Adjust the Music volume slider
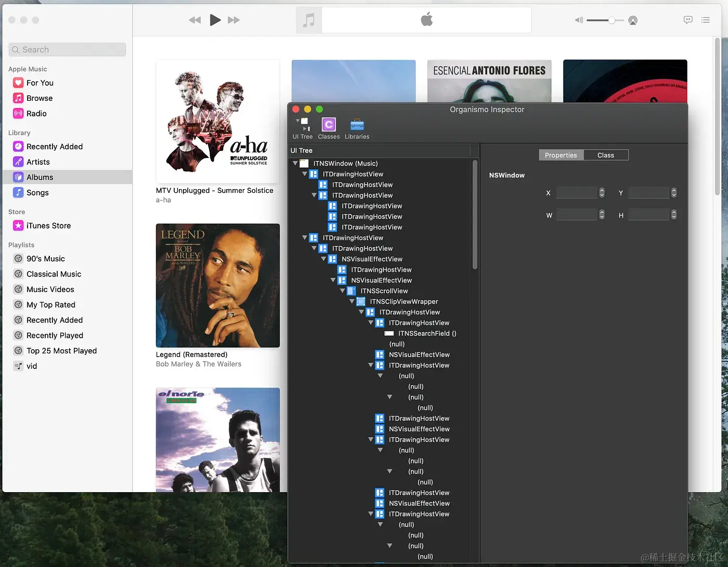Viewport: 728px width, 567px height. (605, 20)
